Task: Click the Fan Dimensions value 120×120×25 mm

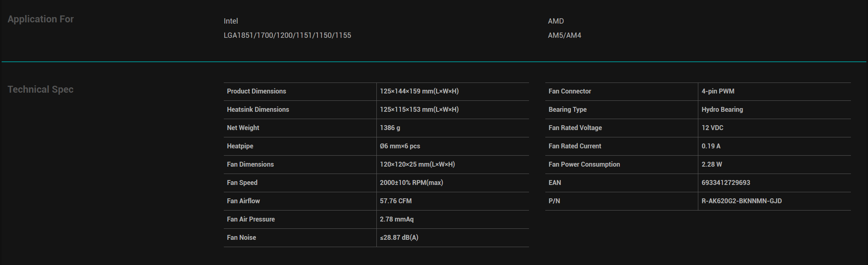Action: click(x=418, y=165)
